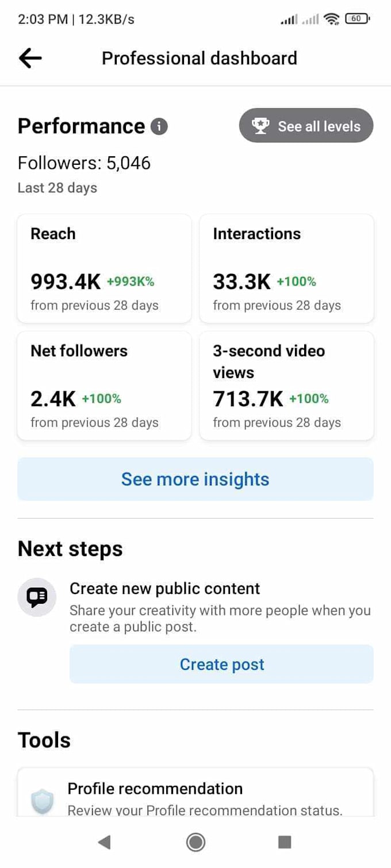The width and height of the screenshot is (391, 868).
Task: Tap the trophy icon next to See all levels
Action: point(261,126)
